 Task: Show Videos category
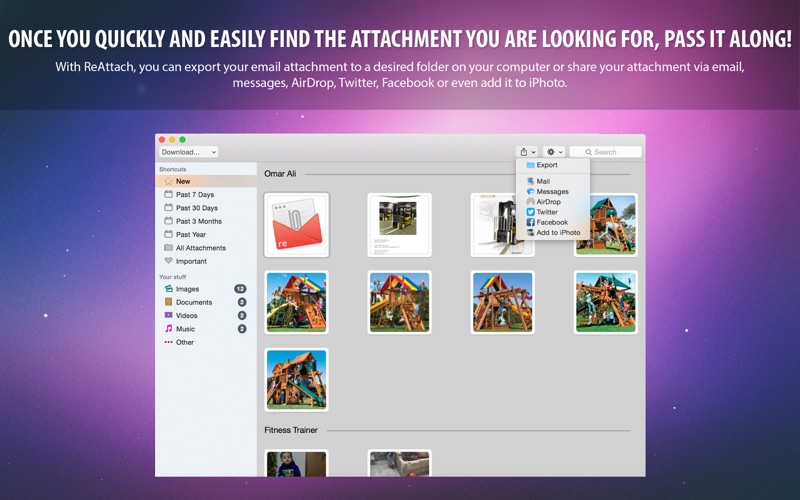click(x=206, y=315)
